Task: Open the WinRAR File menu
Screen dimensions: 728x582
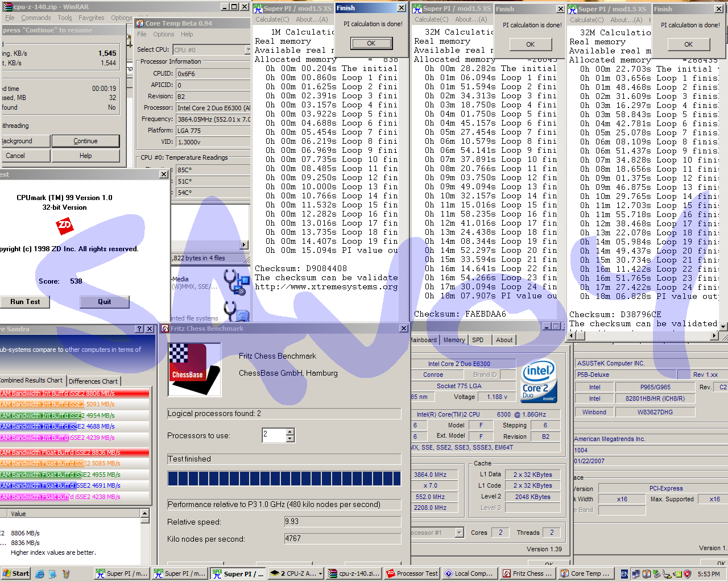Action: click(10, 18)
